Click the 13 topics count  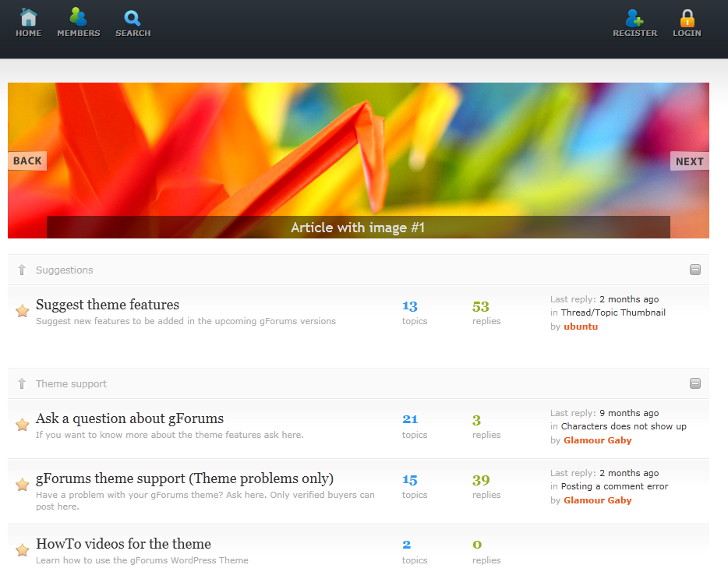coord(410,306)
